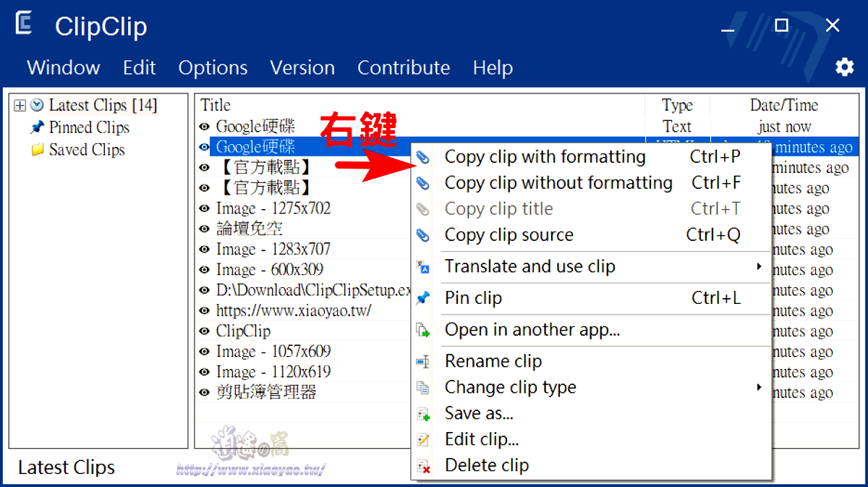This screenshot has height=487, width=868.
Task: Click the 'just now' time cell
Action: tap(784, 127)
